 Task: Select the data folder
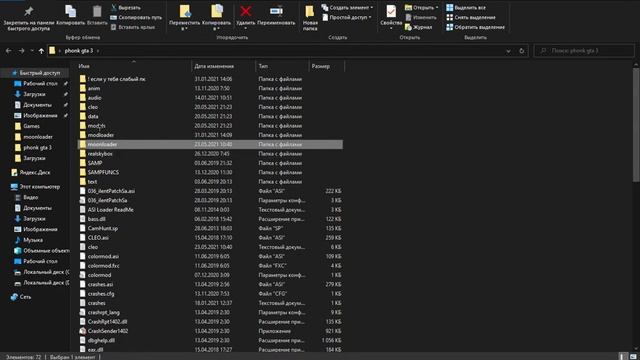pos(210,116)
